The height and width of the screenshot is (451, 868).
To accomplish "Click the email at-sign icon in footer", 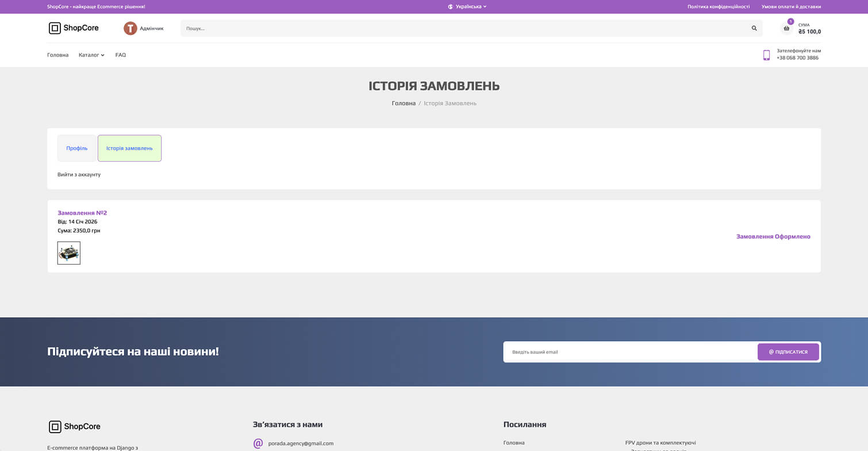I will coord(258,443).
